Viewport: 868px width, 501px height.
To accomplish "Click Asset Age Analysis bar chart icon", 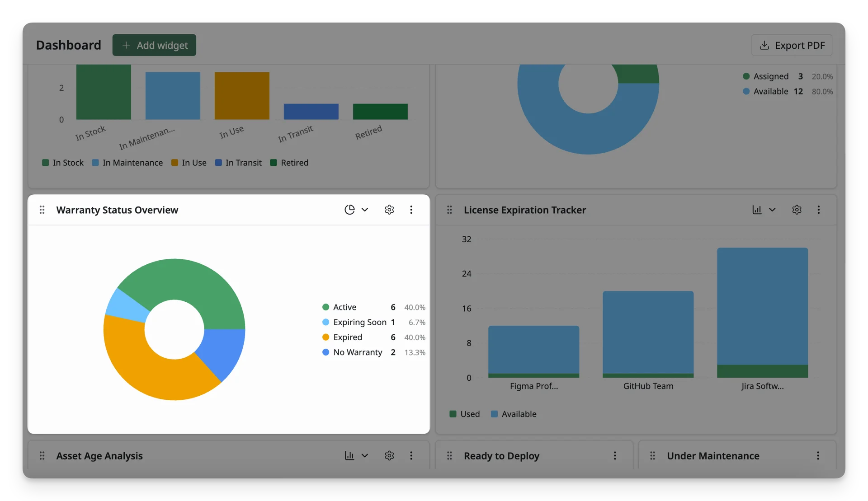I will click(349, 455).
